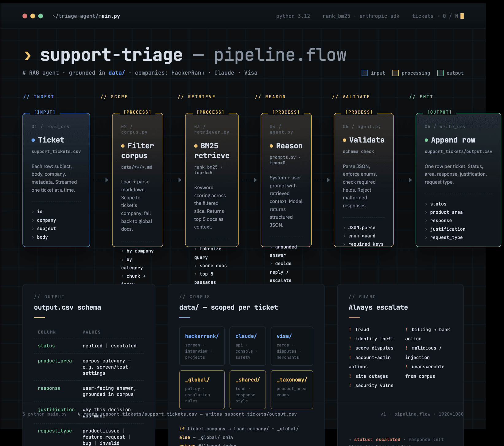Click the flow arrow from Validate to Append row

[405, 180]
